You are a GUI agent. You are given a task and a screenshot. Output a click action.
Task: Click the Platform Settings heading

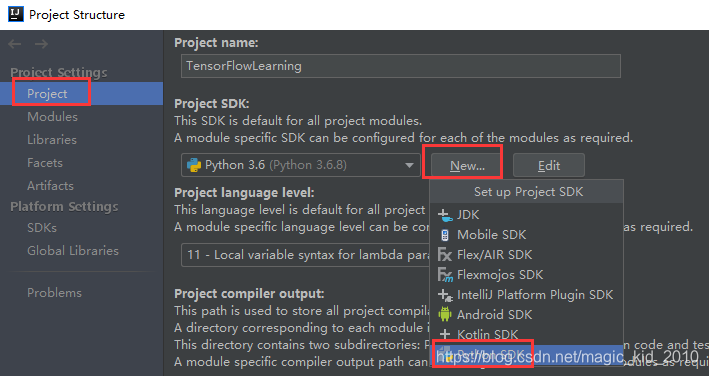pyautogui.click(x=64, y=207)
